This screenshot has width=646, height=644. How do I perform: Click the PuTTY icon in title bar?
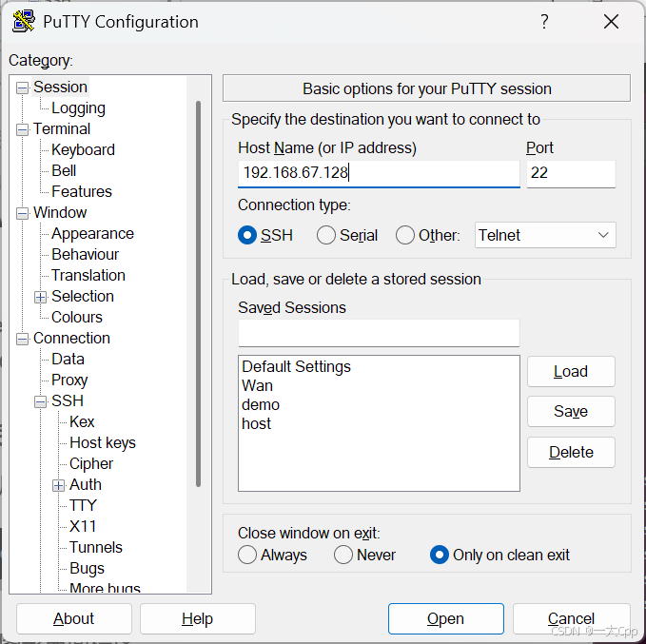23,22
